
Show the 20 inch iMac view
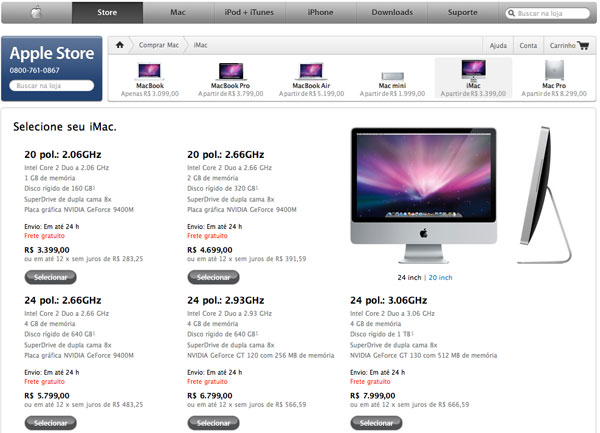click(x=440, y=277)
